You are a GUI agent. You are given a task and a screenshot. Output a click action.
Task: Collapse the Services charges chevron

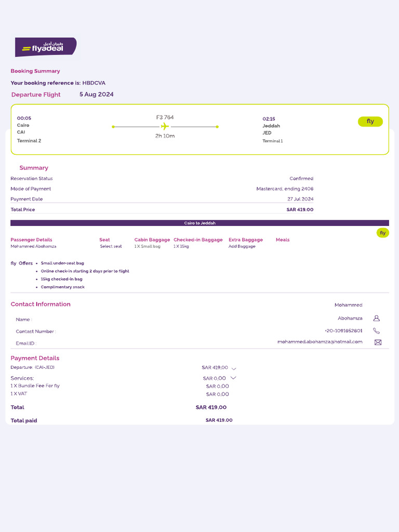233,378
